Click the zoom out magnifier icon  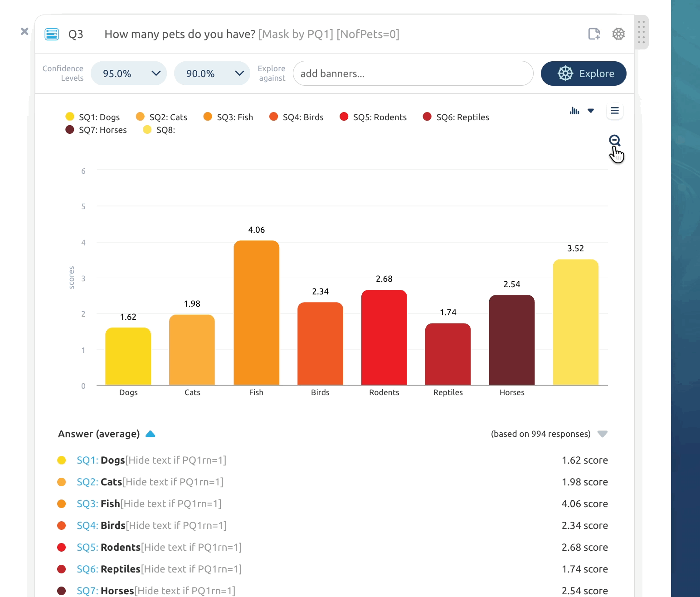(x=615, y=141)
